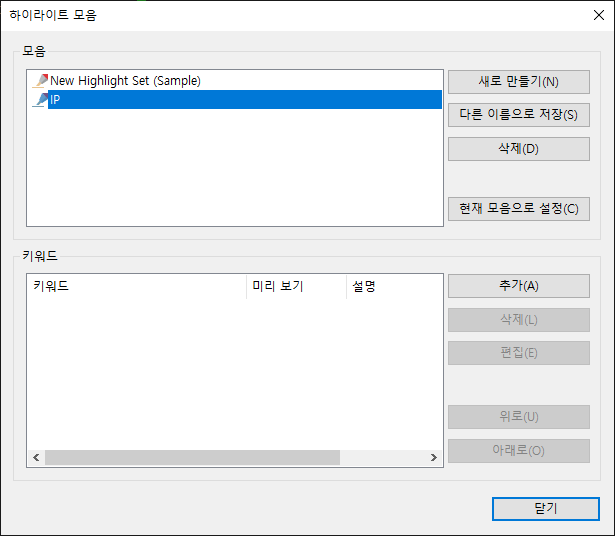Screen dimensions: 615x536
Task: Click the 키워드 column header
Action: coord(136,287)
